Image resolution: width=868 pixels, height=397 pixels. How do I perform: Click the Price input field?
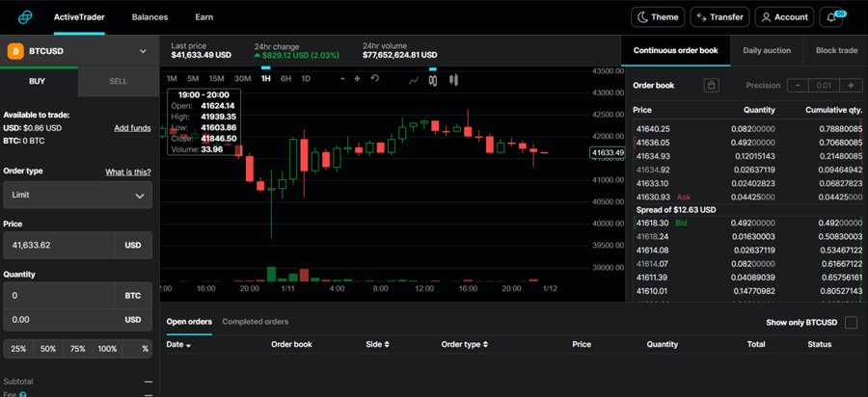coord(59,246)
